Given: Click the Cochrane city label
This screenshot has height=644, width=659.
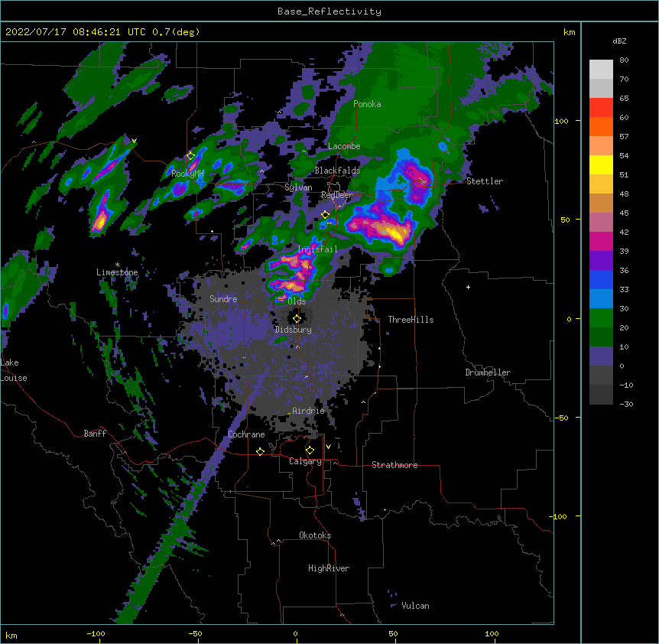Looking at the screenshot, I should pos(246,434).
